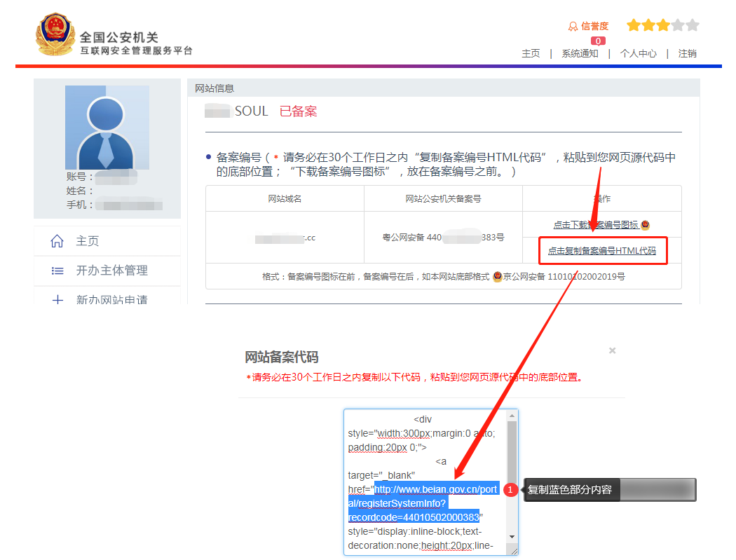Close the 网站备案代码 dialog
This screenshot has height=560, width=736.
(612, 350)
